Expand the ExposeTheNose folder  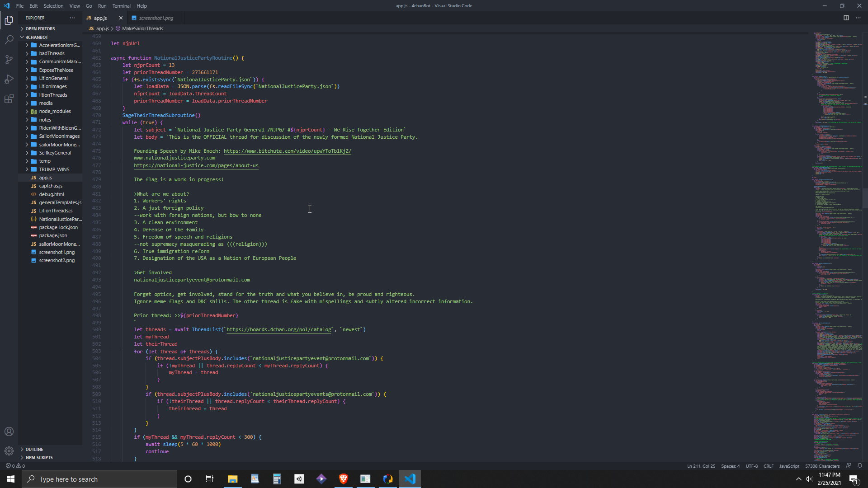[x=50, y=70]
